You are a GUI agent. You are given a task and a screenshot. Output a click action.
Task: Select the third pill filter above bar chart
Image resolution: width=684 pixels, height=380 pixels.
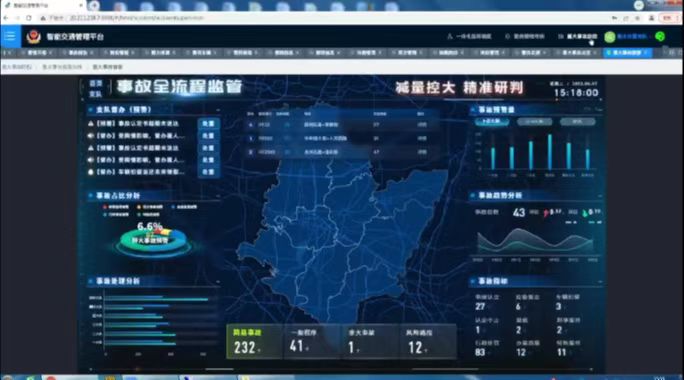tap(577, 121)
